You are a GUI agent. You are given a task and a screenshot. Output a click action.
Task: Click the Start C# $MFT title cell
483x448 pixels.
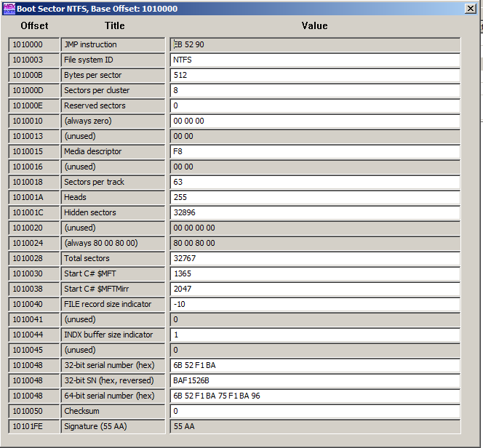(113, 273)
